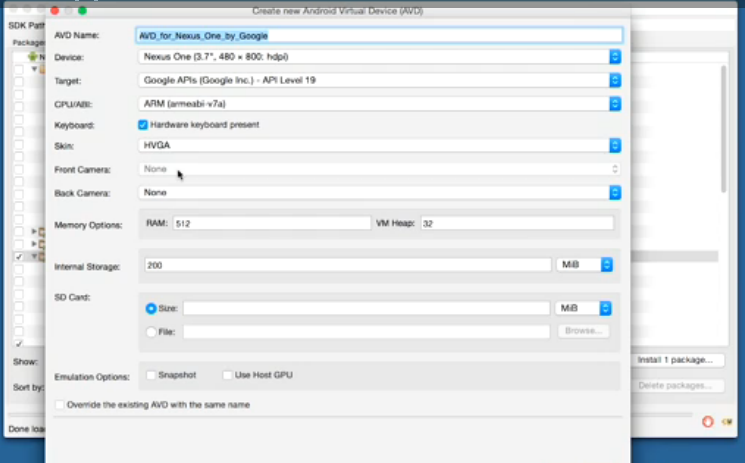
Task: Click the green zoom button of AVD dialog
Action: pos(83,10)
